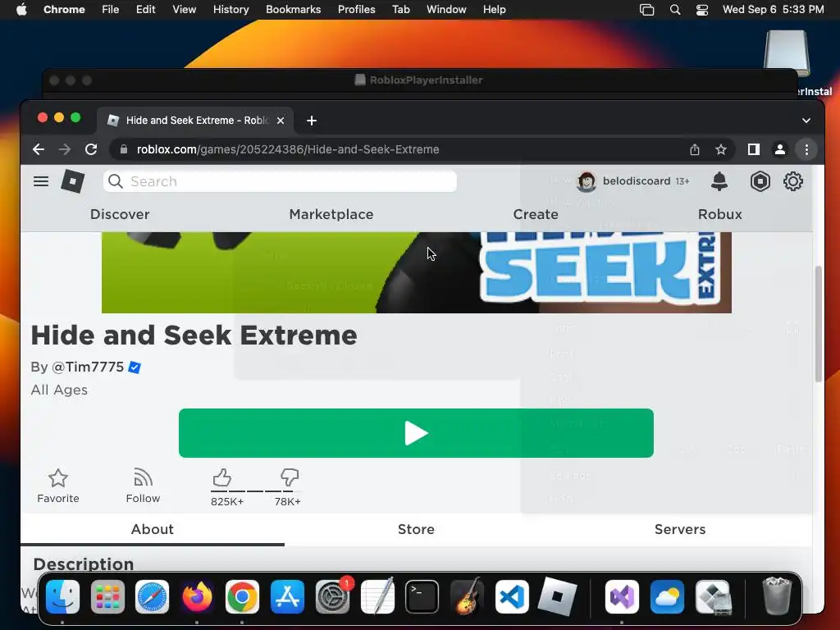Viewport: 840px width, 630px height.
Task: Open the View menu
Action: (x=184, y=10)
